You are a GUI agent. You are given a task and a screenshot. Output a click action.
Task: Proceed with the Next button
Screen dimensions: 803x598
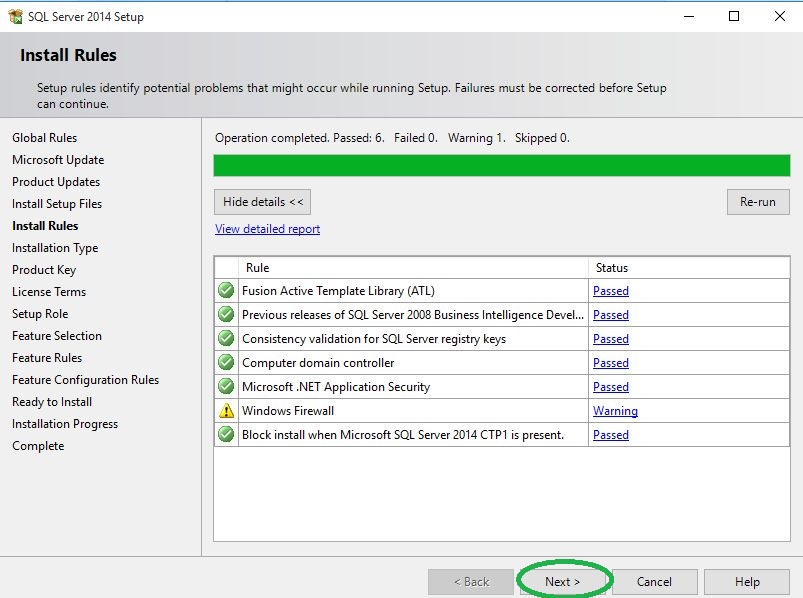coord(562,581)
